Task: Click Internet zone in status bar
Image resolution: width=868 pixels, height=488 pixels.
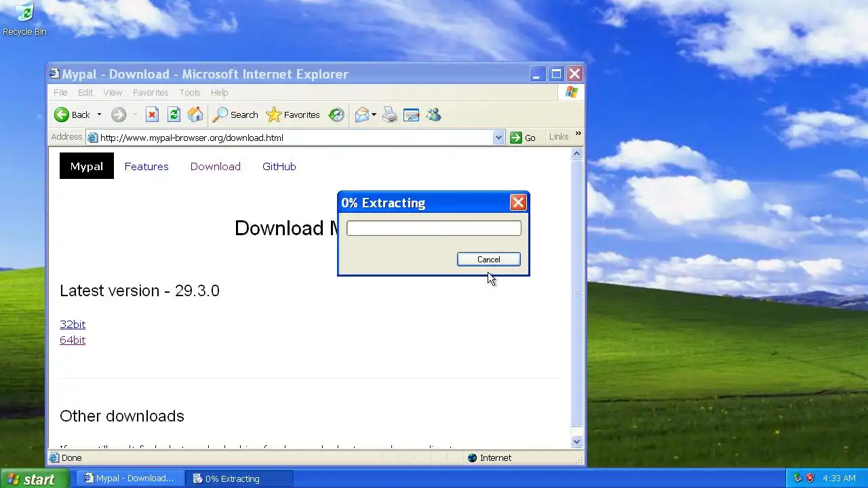Action: click(x=489, y=458)
